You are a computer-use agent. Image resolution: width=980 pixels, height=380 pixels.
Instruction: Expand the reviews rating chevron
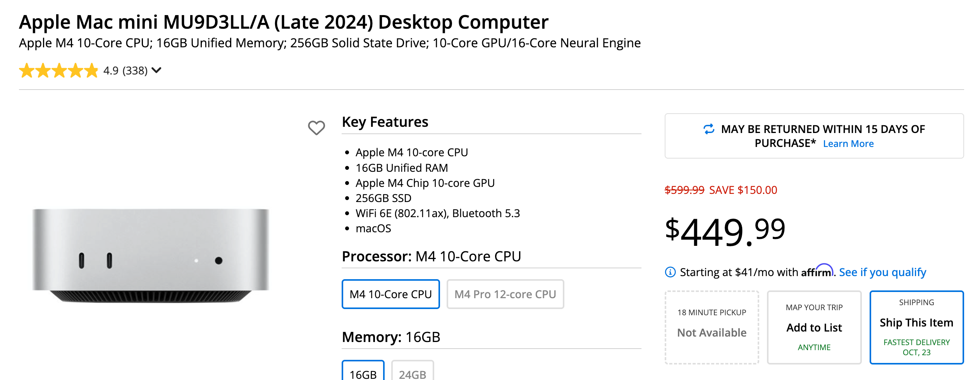click(x=156, y=70)
